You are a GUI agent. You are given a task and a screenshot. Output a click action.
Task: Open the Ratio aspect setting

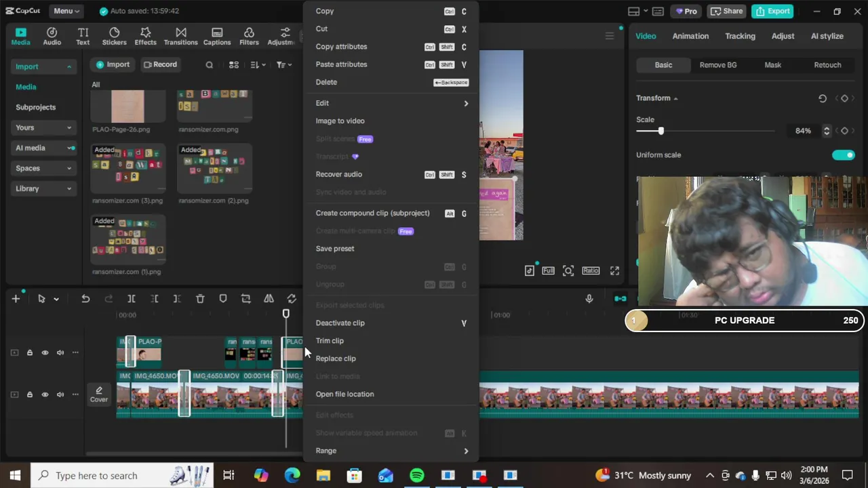591,271
